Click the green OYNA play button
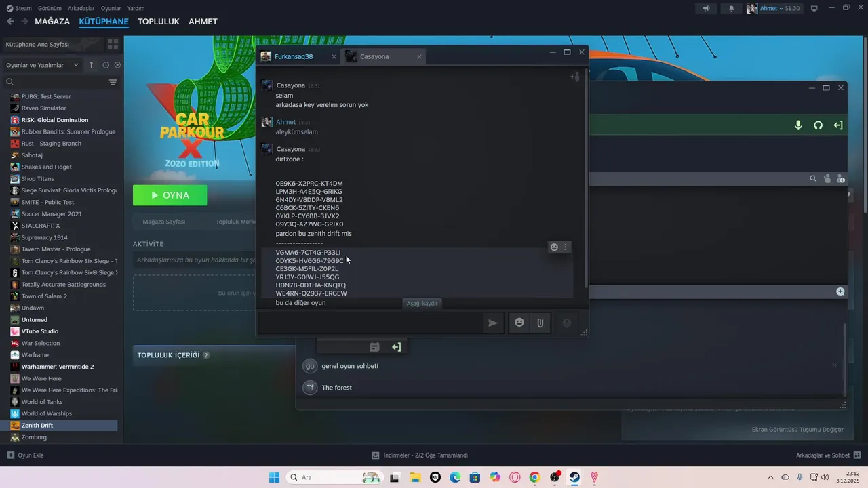The image size is (868, 488). (170, 195)
